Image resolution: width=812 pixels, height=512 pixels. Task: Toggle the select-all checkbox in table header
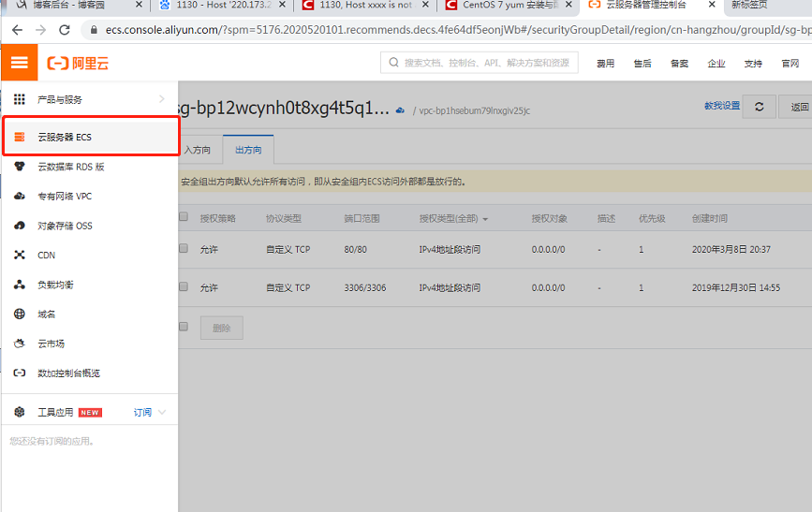(x=184, y=216)
